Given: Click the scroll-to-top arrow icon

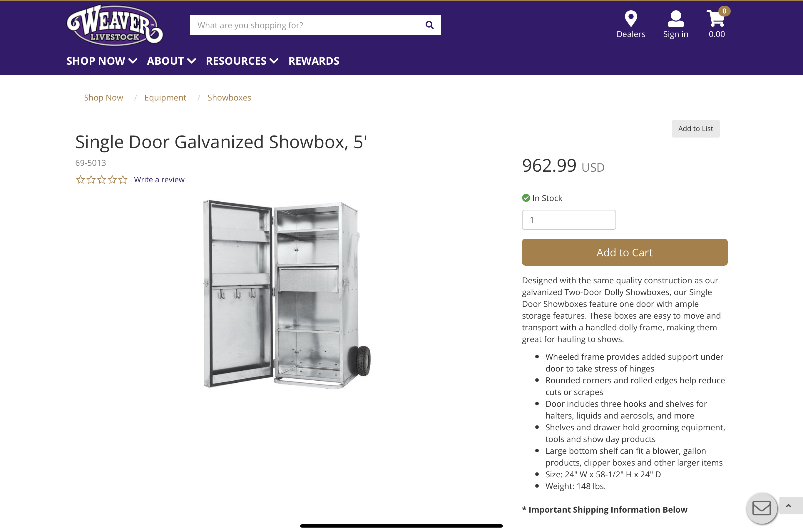Looking at the screenshot, I should coord(788,506).
